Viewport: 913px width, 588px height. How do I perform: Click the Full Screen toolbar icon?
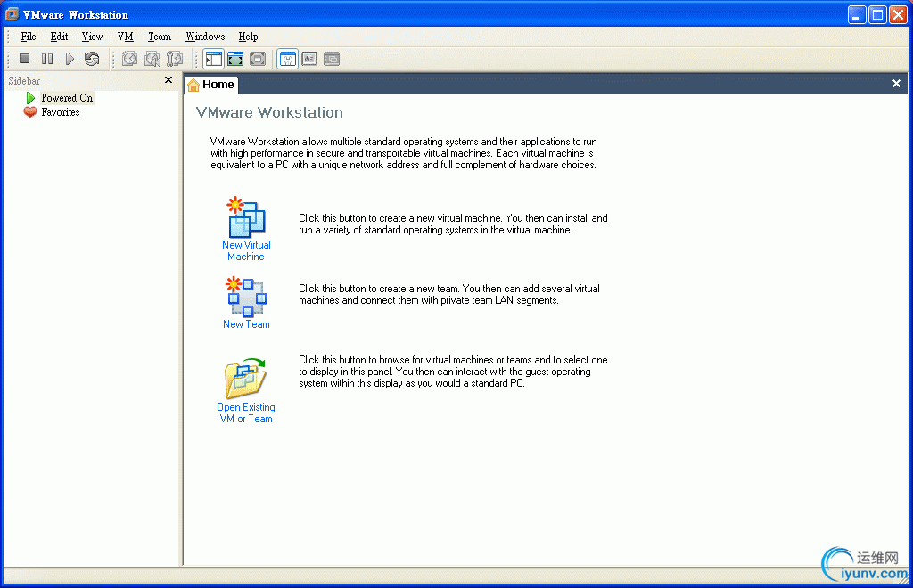pyautogui.click(x=258, y=59)
